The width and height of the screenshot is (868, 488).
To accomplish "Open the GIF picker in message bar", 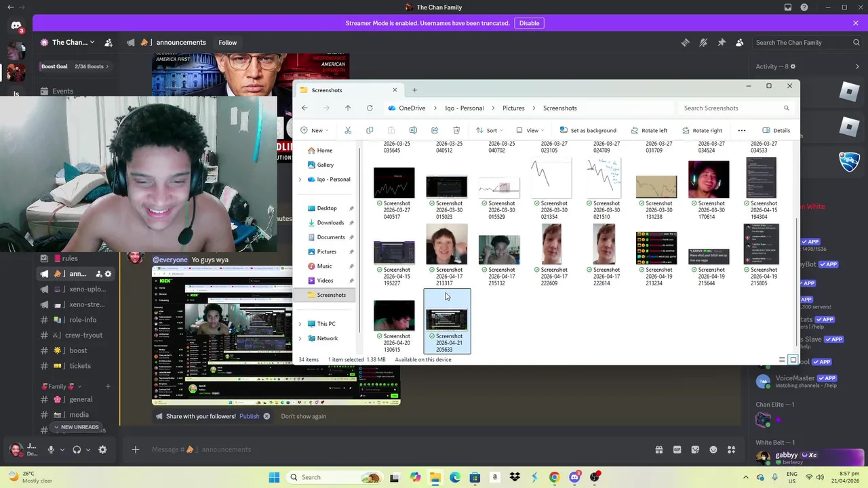I will click(x=677, y=449).
